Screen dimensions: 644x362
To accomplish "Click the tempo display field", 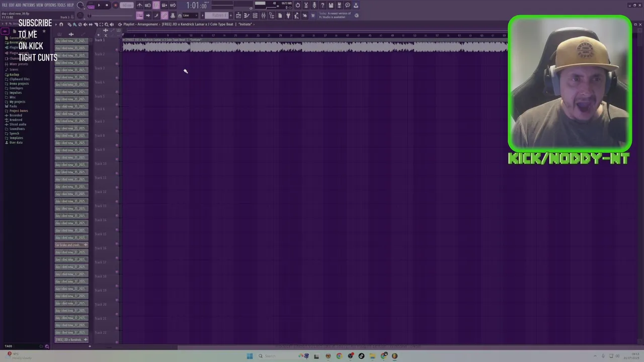I will click(126, 5).
